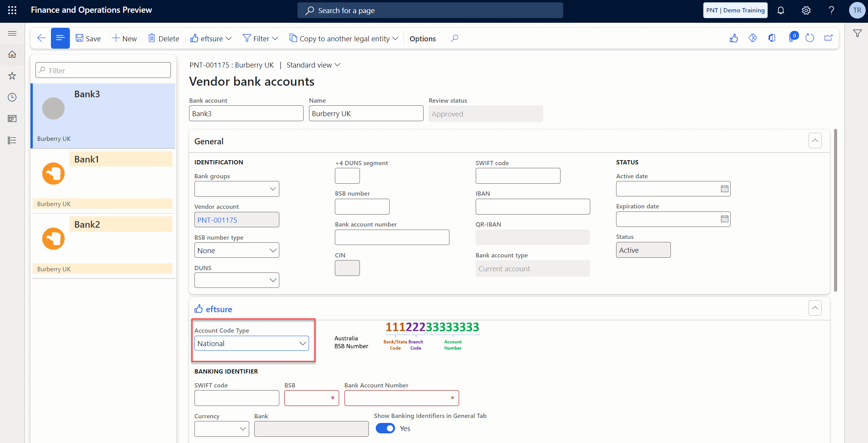The width and height of the screenshot is (868, 443).
Task: Open in Microsoft Office icon
Action: (772, 38)
